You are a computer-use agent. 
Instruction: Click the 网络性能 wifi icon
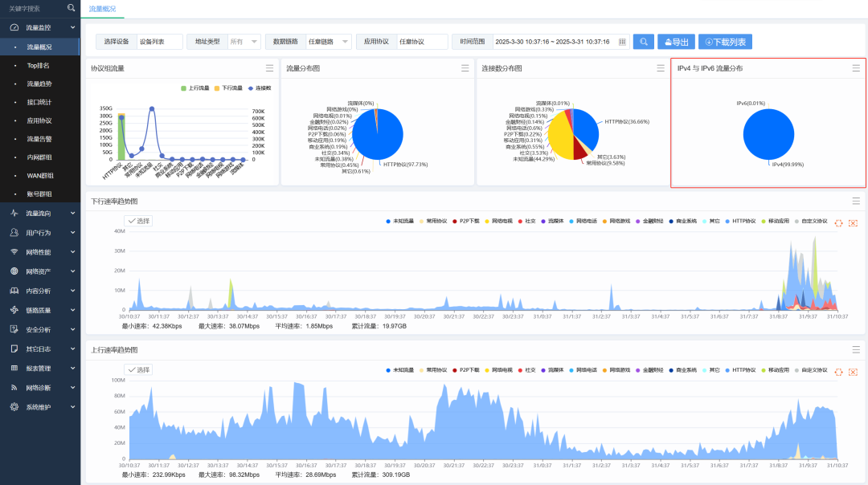point(14,251)
